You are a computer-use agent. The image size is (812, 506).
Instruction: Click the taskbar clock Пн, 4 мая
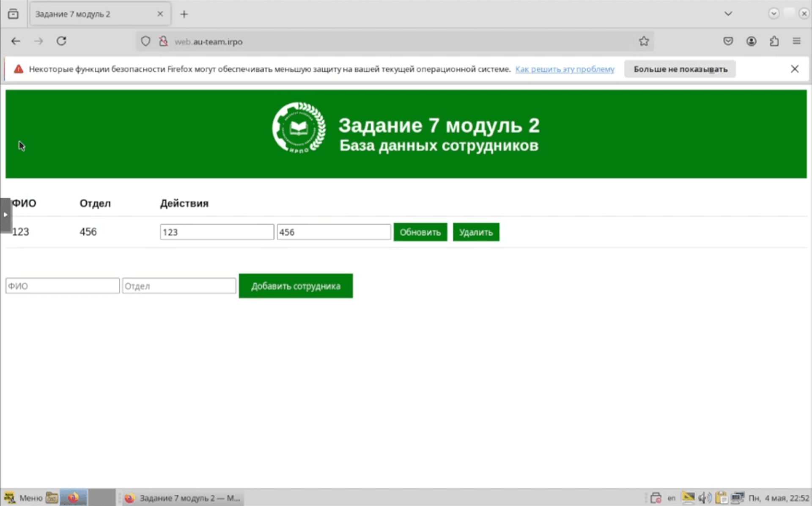[779, 498]
